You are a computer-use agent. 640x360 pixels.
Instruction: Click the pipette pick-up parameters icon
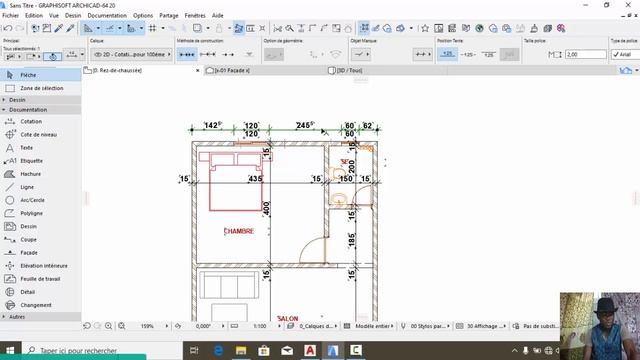click(x=59, y=28)
